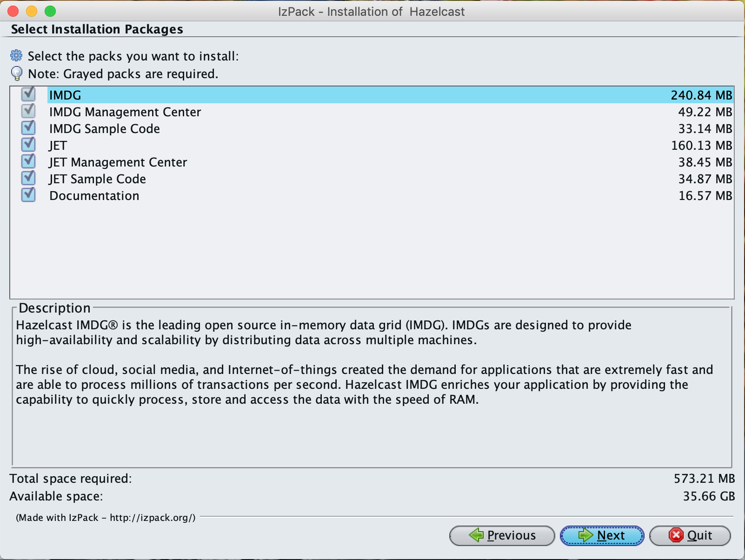Click the 573.21 MB total space value

[x=704, y=479]
